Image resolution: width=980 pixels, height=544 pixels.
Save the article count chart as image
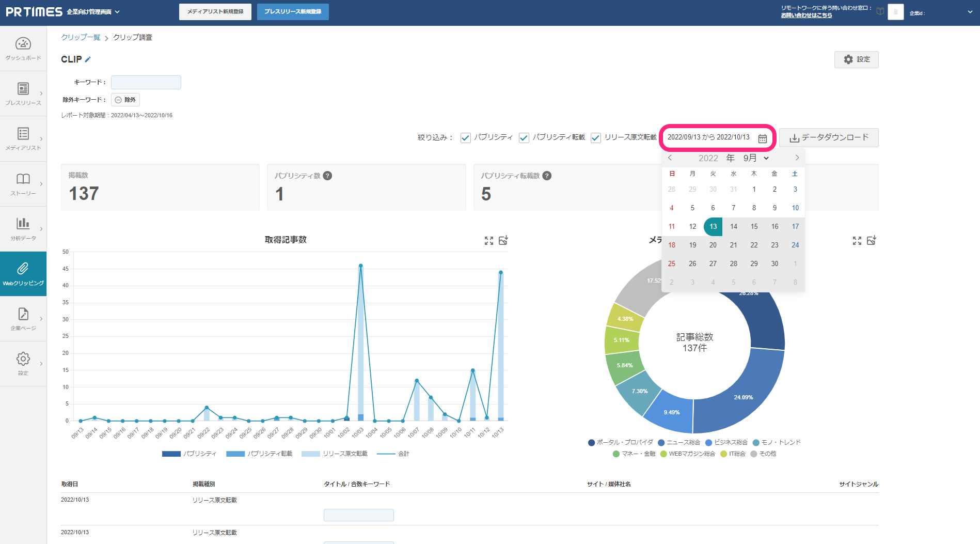pos(503,240)
